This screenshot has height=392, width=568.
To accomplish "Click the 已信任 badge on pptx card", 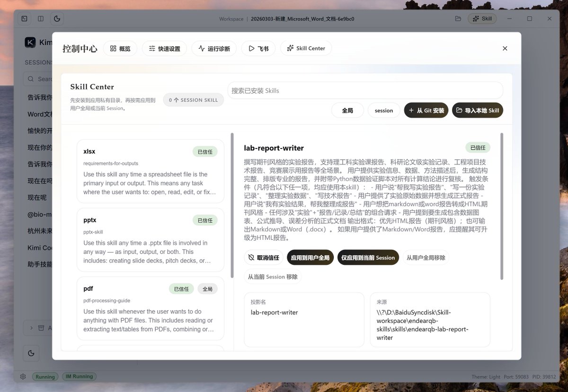I will click(x=205, y=220).
